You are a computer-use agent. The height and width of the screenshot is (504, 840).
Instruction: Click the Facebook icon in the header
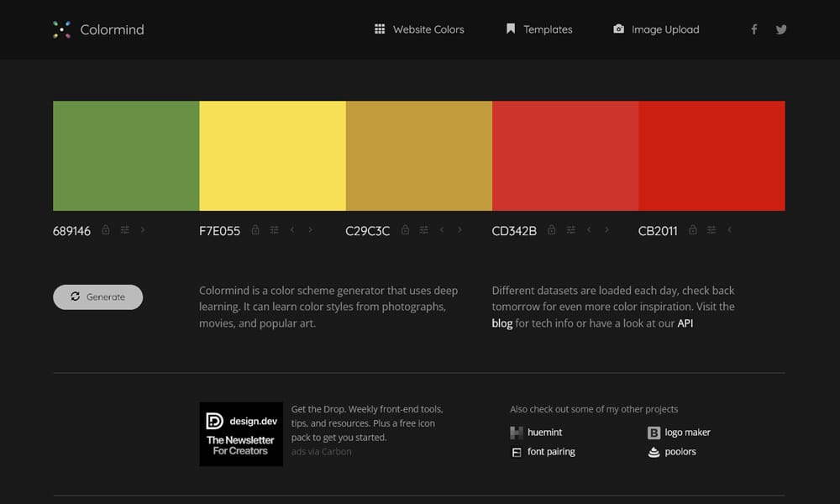tap(753, 29)
